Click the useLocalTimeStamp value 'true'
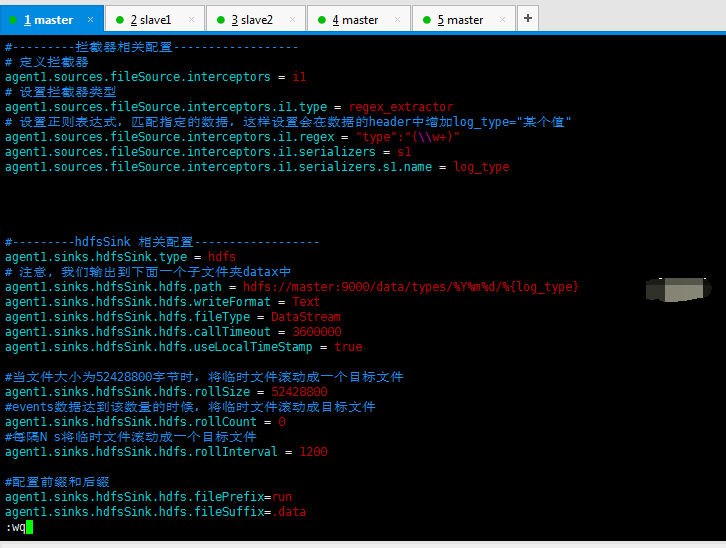Viewport: 726px width, 548px height. pos(348,347)
